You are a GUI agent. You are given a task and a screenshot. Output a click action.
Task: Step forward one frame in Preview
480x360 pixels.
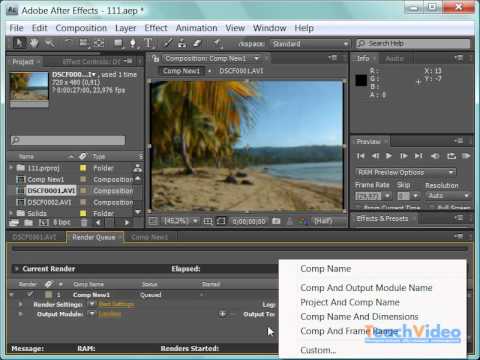pos(404,156)
